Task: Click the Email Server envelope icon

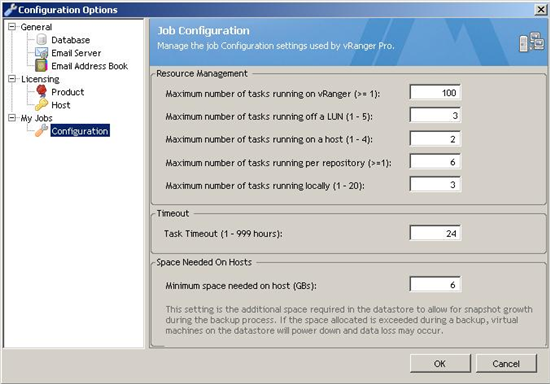Action: click(41, 53)
